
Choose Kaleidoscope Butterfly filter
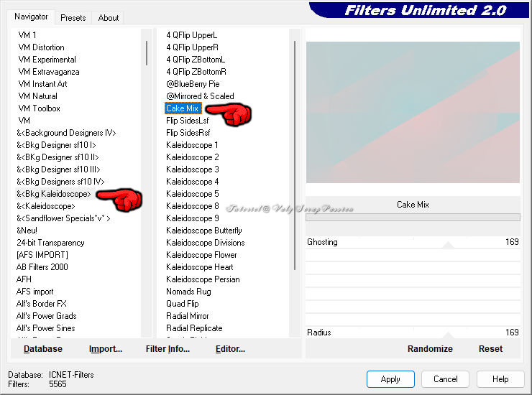pos(203,231)
